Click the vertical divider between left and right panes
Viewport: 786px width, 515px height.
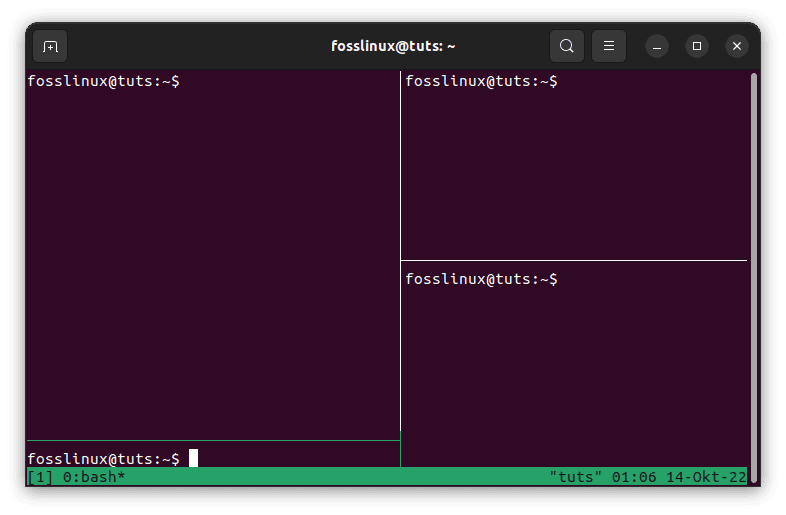tap(400, 250)
